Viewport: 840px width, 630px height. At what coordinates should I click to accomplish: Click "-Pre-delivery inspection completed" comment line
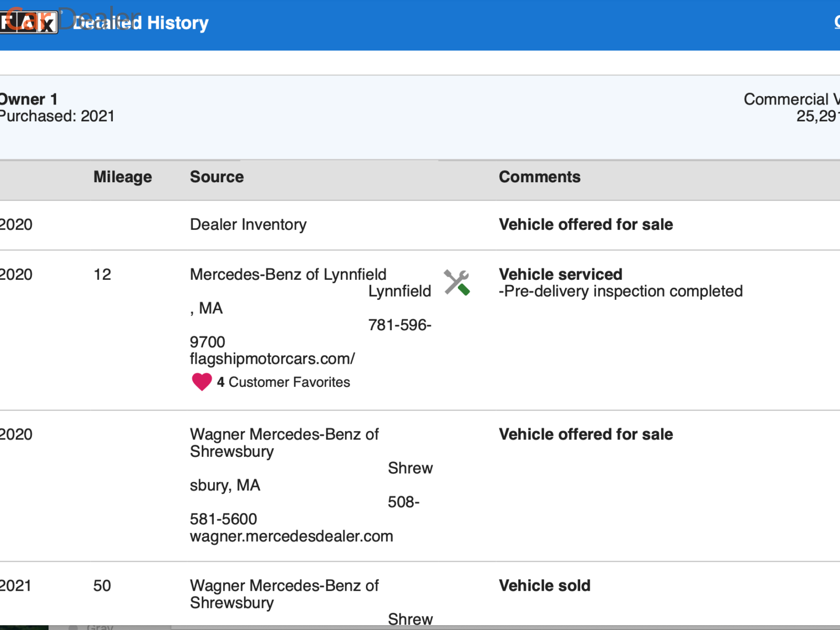(621, 291)
